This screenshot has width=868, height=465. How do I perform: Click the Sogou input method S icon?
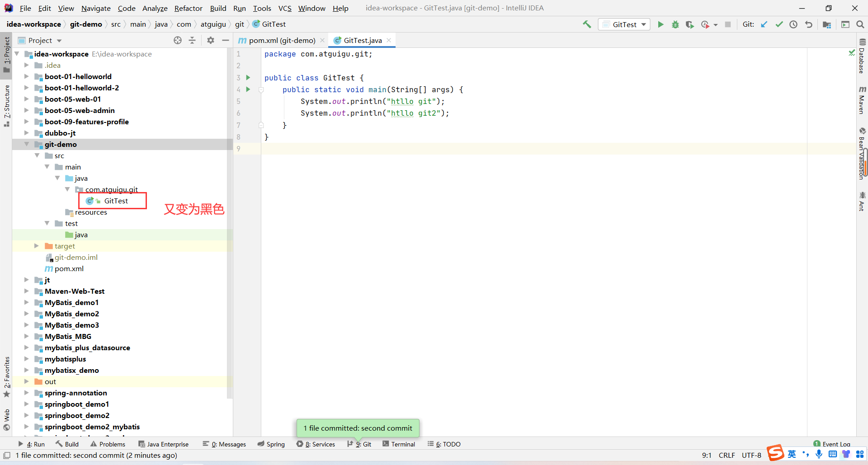pos(775,453)
